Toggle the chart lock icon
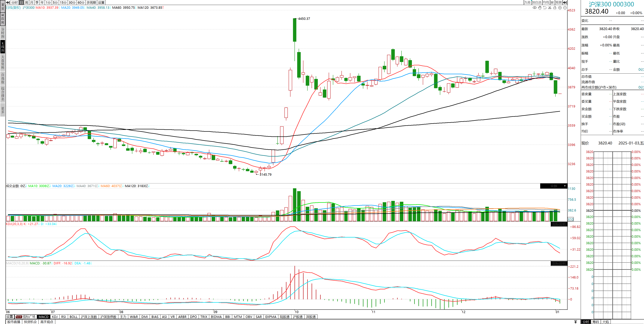 [555, 8]
